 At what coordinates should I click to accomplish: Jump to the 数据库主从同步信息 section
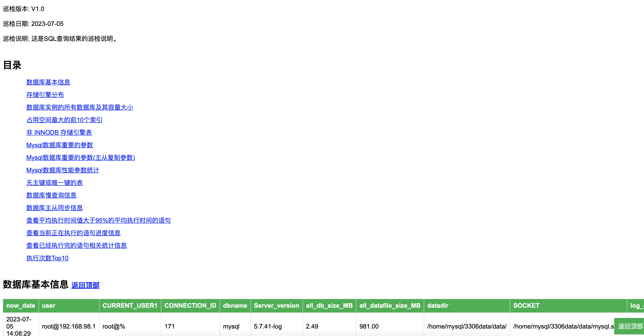point(54,208)
